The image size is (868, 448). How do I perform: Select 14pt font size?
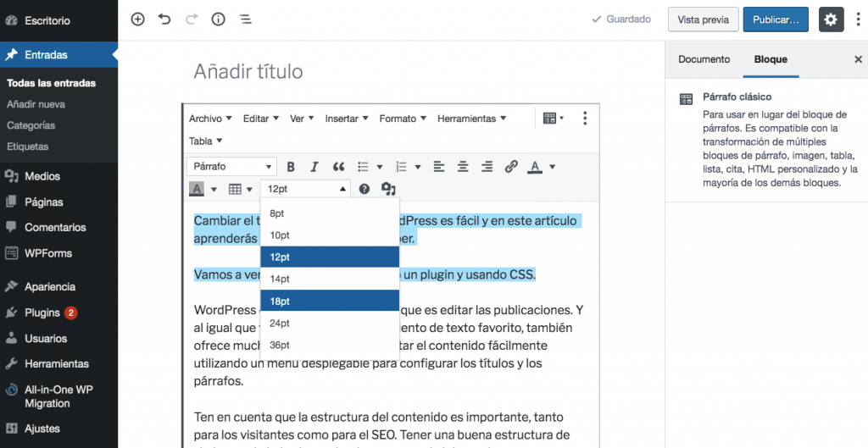[330, 279]
